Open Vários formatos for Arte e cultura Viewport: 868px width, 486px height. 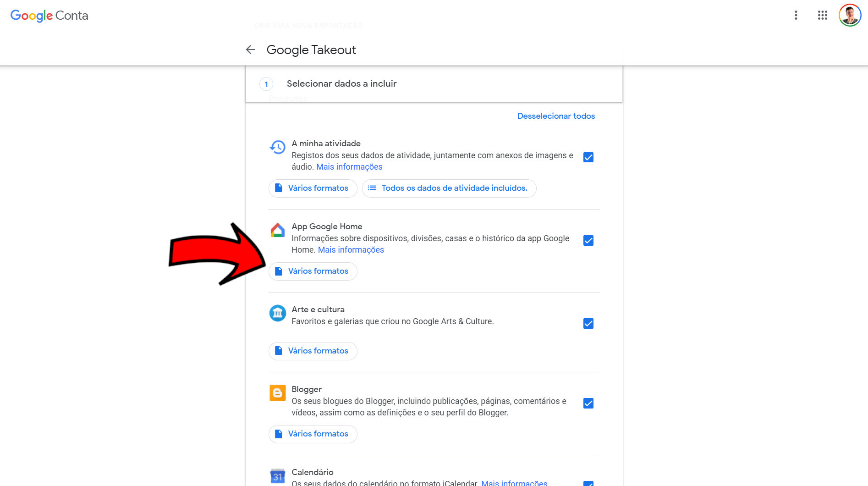point(313,351)
